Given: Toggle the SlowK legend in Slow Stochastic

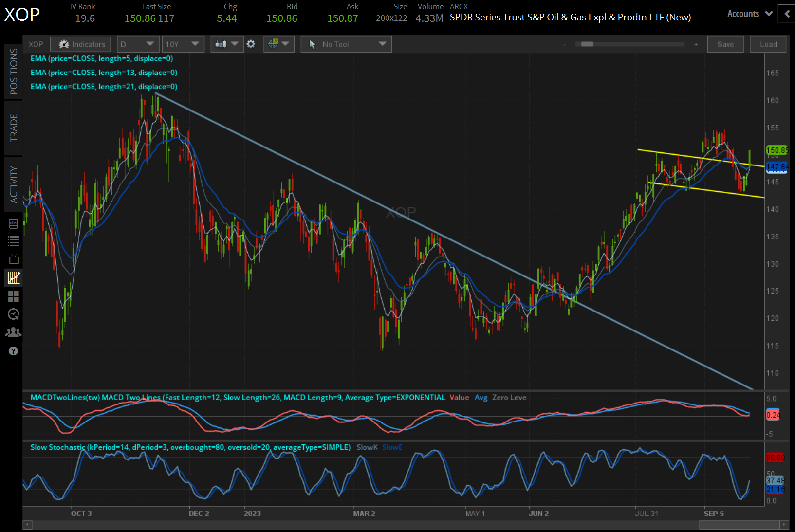Looking at the screenshot, I should pyautogui.click(x=366, y=447).
